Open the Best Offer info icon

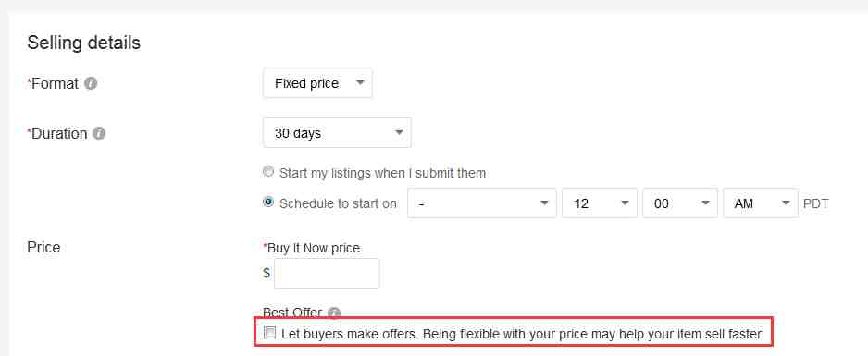pyautogui.click(x=334, y=313)
